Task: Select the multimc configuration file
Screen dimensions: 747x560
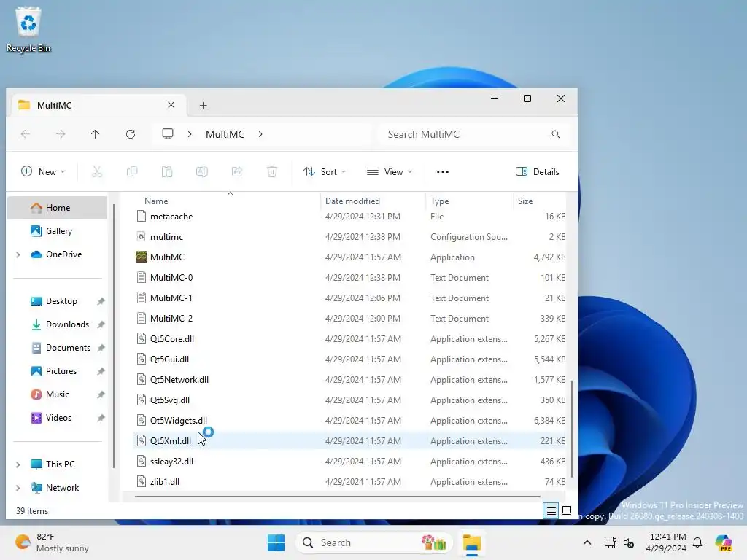Action: click(x=350, y=237)
